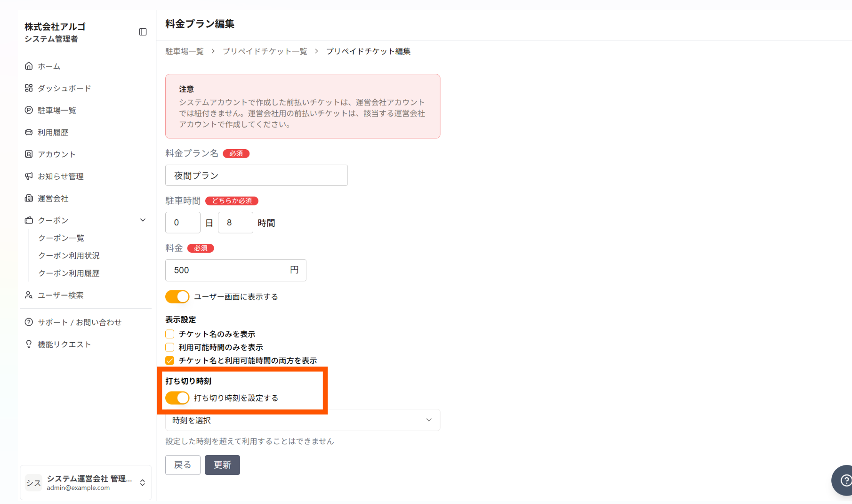Check 'チケット名のみを表示' checkbox

pyautogui.click(x=170, y=334)
